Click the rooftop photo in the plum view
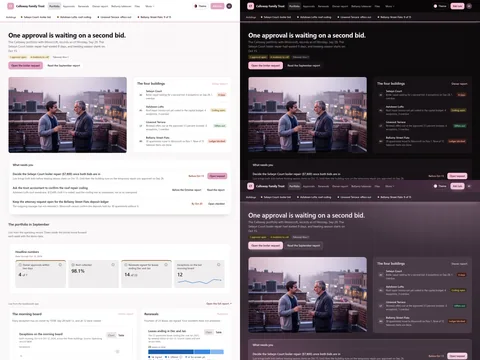Screen dimensions: 480x360 (x=308, y=295)
